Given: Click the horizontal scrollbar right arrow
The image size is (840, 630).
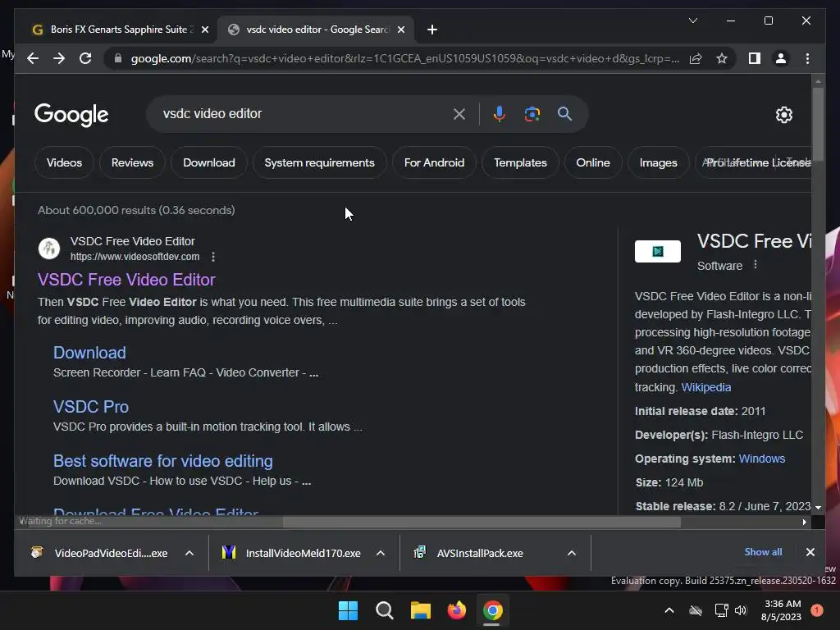Looking at the screenshot, I should 804,523.
